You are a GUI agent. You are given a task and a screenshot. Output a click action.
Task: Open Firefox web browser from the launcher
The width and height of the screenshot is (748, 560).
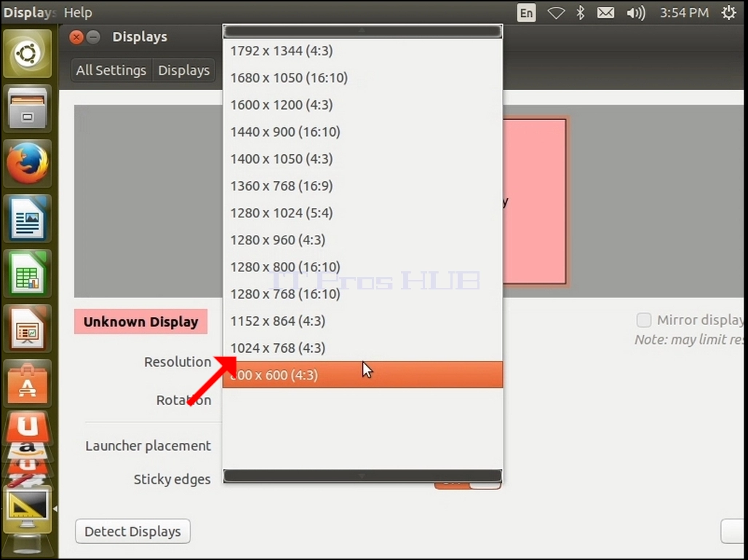28,164
